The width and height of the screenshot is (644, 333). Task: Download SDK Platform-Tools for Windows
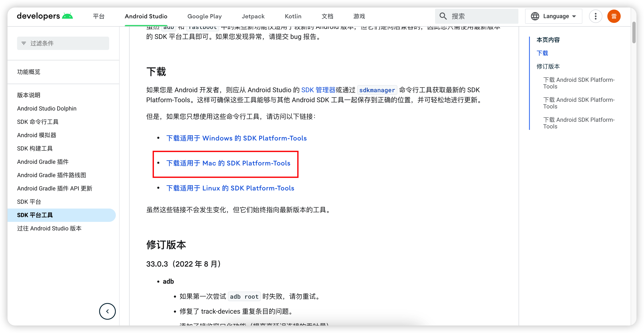[x=236, y=138]
